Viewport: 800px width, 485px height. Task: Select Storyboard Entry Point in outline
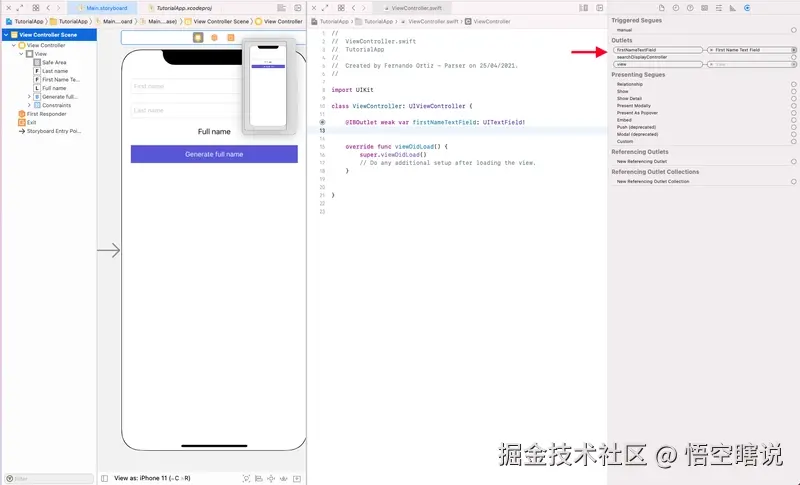(x=49, y=131)
